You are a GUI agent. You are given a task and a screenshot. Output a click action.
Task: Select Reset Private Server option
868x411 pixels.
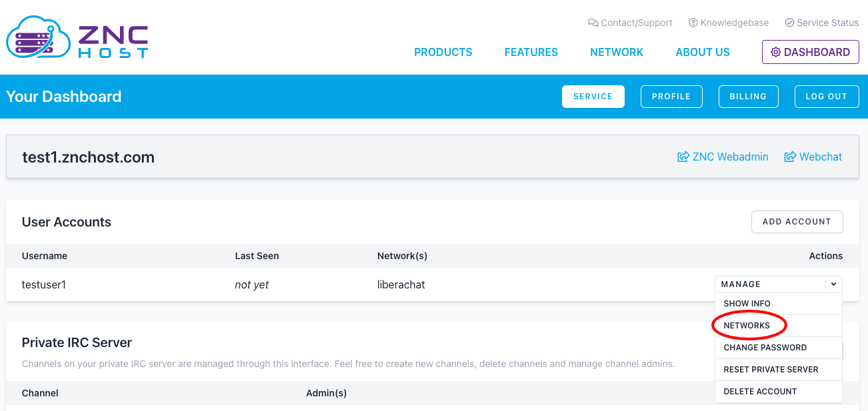[x=771, y=370]
